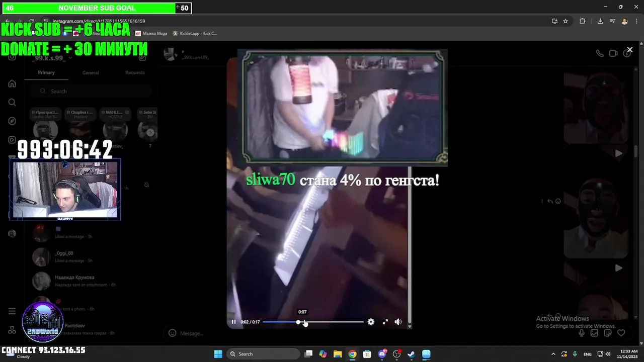This screenshot has width=644, height=362.
Task: Show next notes with carousel arrow
Action: (150, 132)
